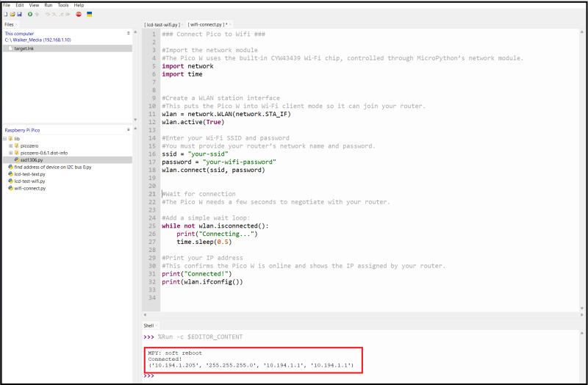
Task: Click the editor vertical scrollbar down arrow
Action: [x=582, y=308]
